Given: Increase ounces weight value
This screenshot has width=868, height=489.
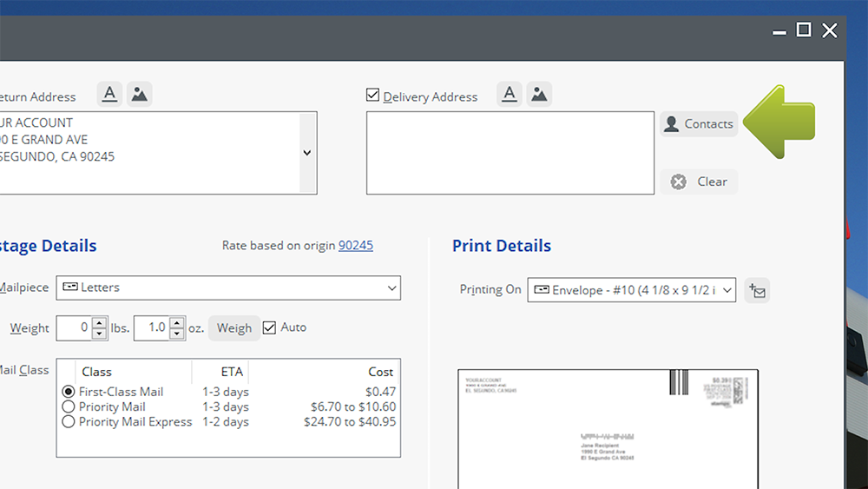Looking at the screenshot, I should [x=176, y=323].
